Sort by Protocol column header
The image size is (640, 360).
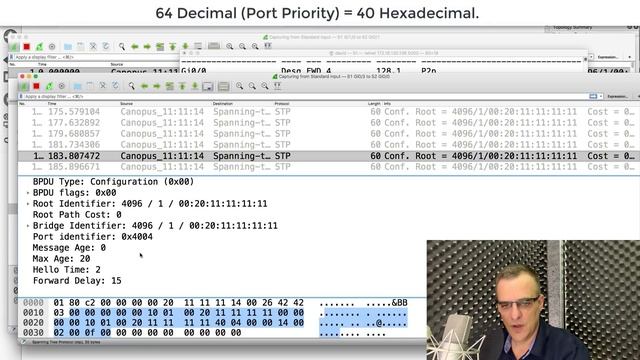[x=282, y=104]
